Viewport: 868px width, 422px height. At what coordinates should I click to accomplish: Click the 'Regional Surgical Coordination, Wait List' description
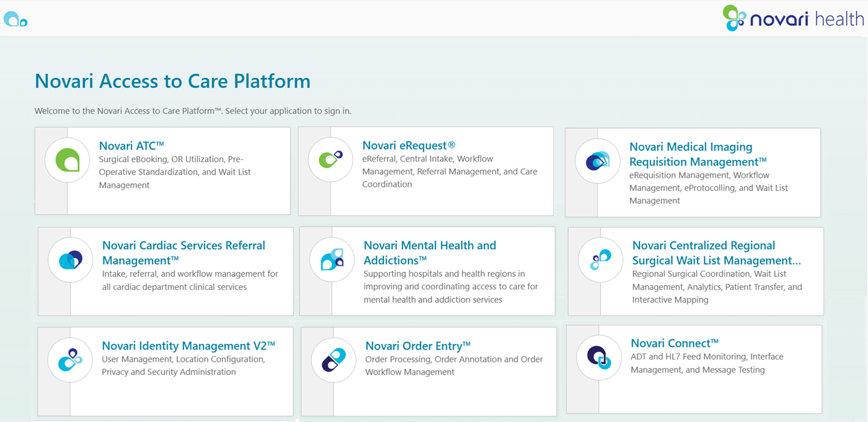tap(717, 287)
